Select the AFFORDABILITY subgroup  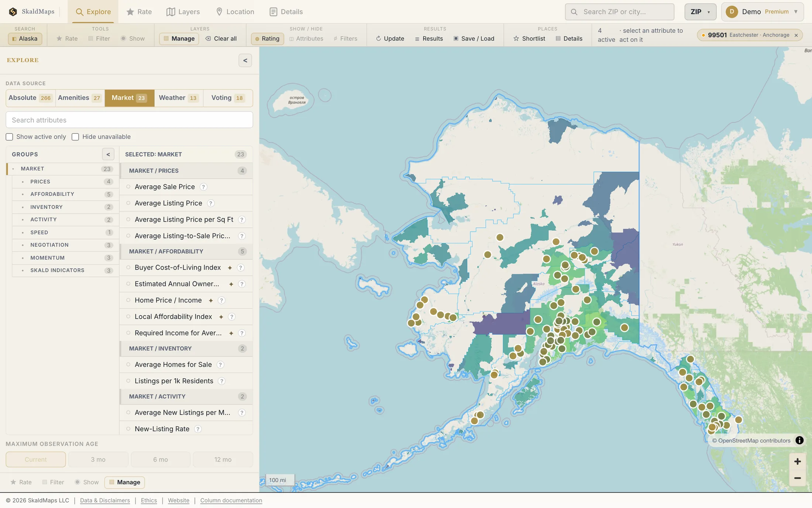[65, 194]
